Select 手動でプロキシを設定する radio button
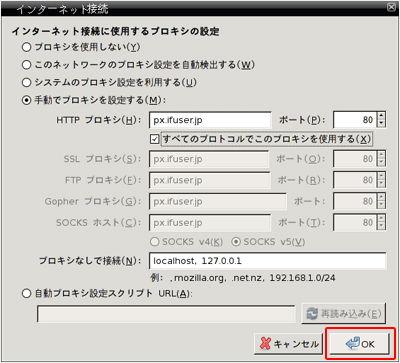This screenshot has width=400, height=363. click(27, 100)
